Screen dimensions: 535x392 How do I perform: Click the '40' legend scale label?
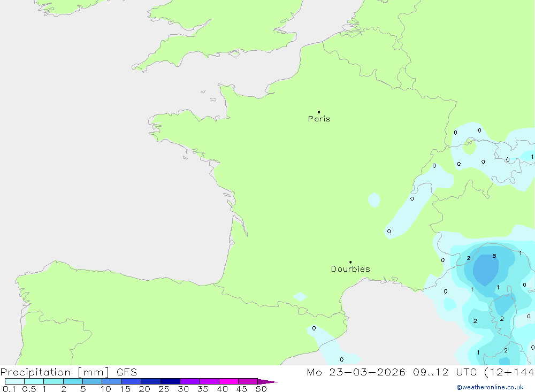point(222,389)
